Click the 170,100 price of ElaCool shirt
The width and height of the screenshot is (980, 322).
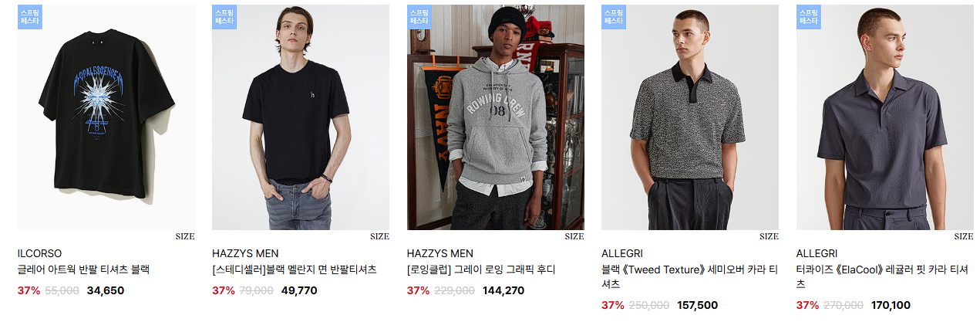891,305
